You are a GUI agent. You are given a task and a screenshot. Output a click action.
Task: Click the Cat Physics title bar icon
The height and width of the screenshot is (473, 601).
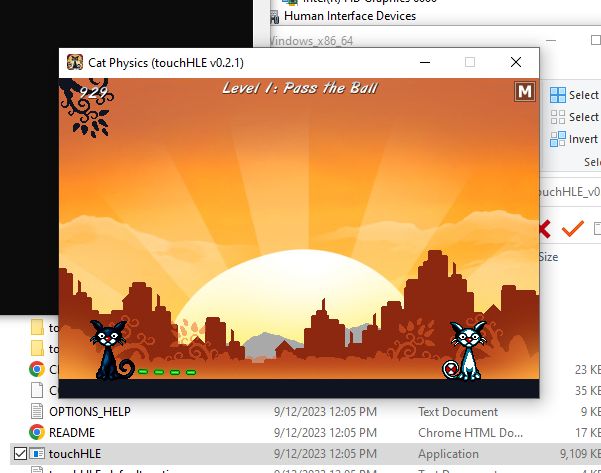(x=75, y=62)
